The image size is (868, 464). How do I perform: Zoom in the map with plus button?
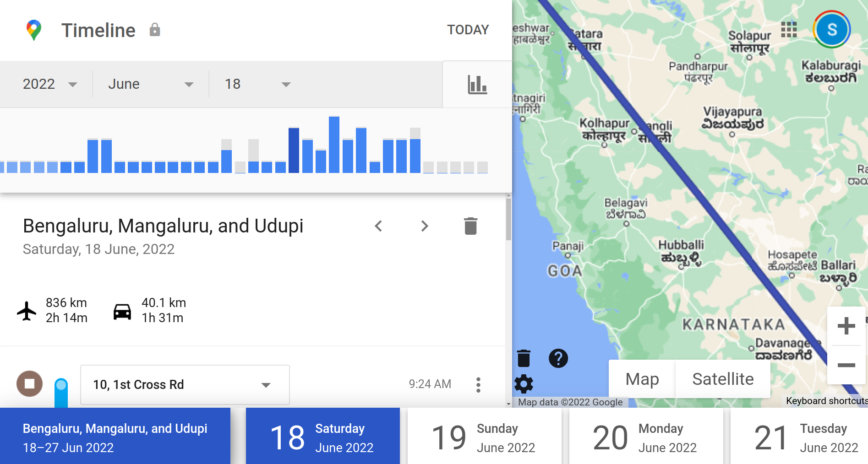pyautogui.click(x=846, y=326)
